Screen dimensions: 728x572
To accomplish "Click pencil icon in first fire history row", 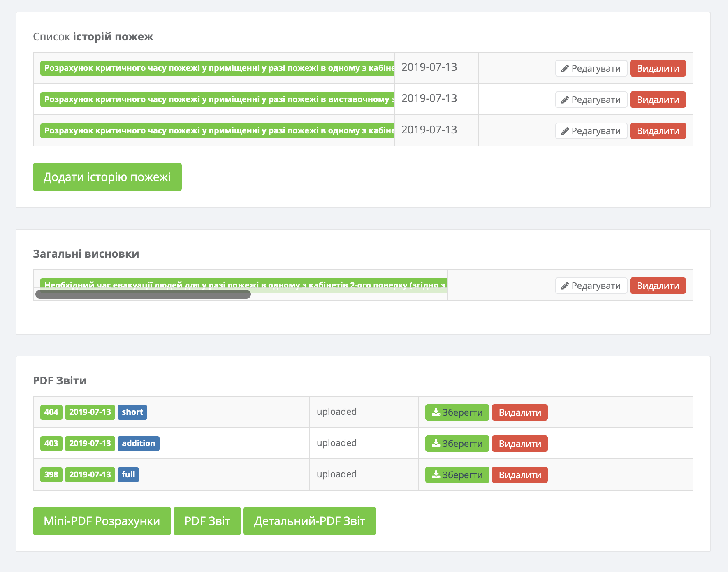I will click(x=565, y=69).
